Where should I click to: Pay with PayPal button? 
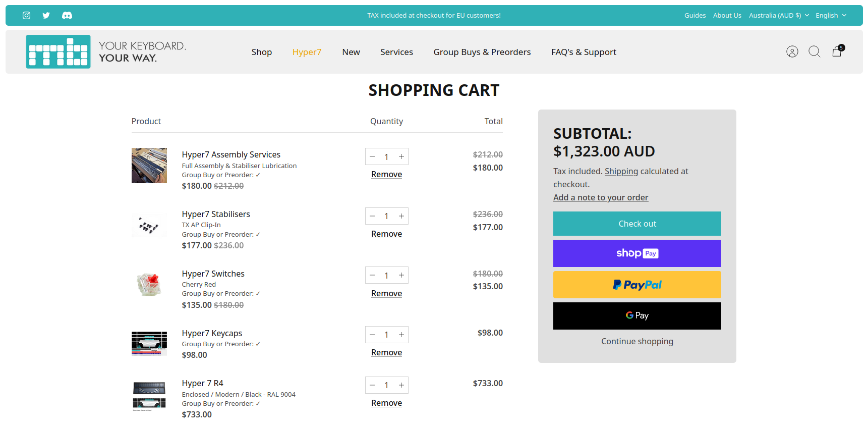coord(637,285)
